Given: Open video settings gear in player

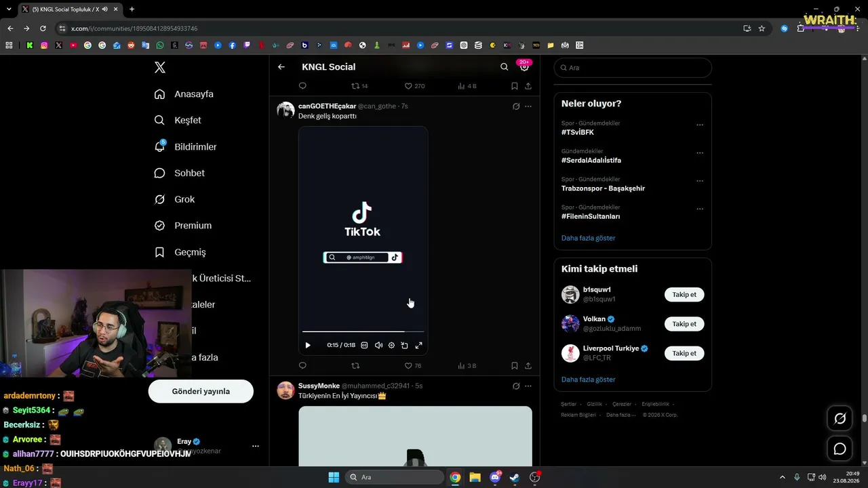Looking at the screenshot, I should pyautogui.click(x=391, y=345).
